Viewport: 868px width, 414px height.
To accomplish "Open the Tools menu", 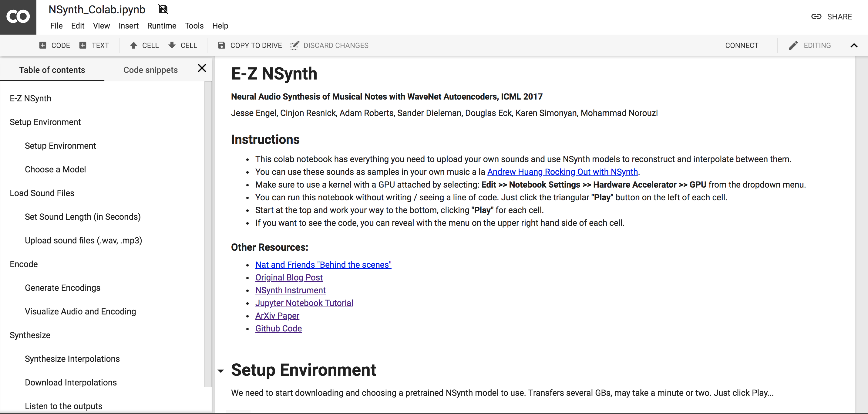I will (194, 25).
